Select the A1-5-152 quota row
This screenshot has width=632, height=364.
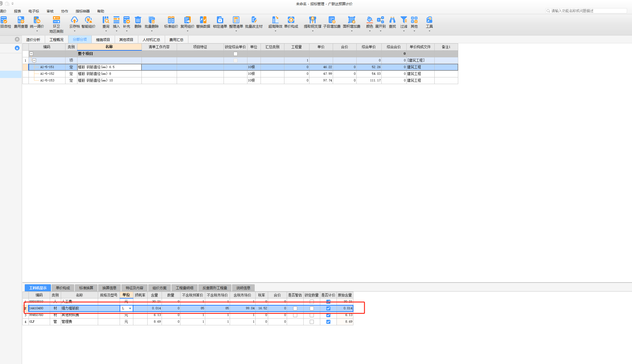[x=240, y=74]
